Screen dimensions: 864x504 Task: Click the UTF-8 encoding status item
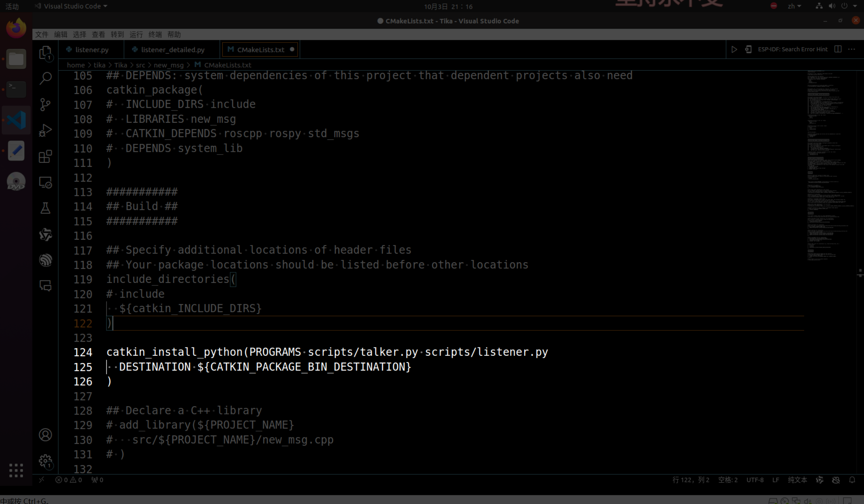(x=755, y=480)
